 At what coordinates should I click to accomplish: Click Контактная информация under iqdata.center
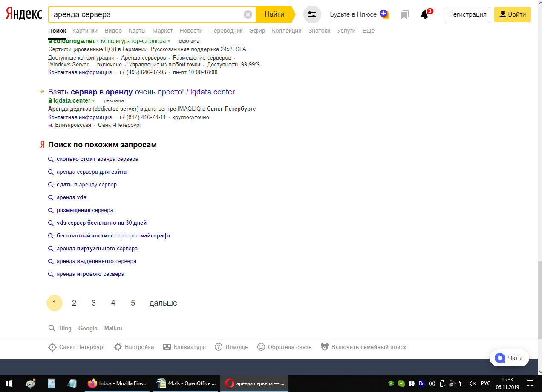[80, 117]
